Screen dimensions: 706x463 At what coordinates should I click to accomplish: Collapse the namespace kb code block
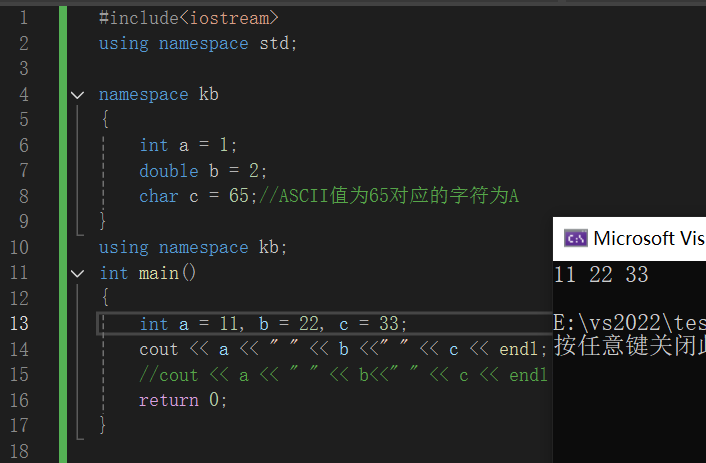pos(77,95)
